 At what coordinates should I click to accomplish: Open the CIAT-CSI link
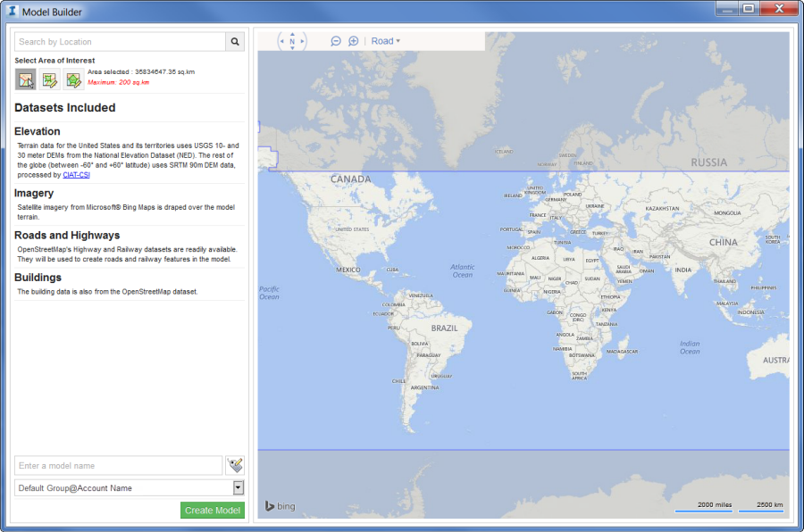click(x=76, y=175)
